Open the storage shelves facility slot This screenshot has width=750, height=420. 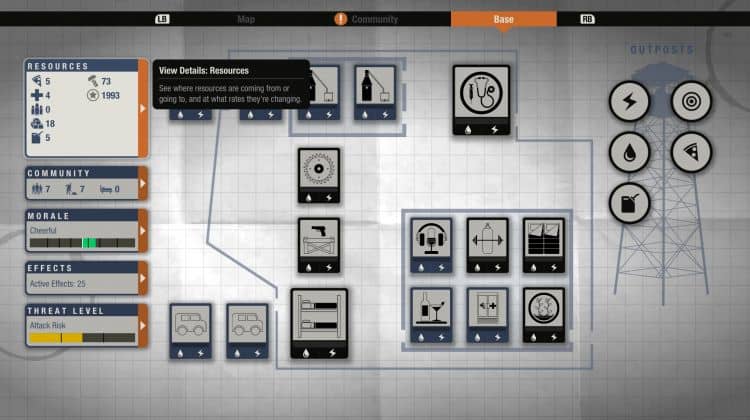[544, 245]
